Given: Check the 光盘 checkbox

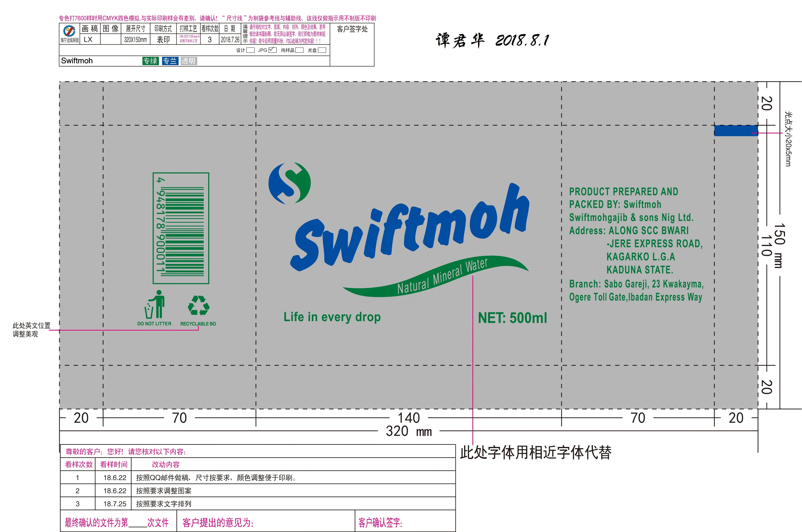Looking at the screenshot, I should [x=322, y=50].
